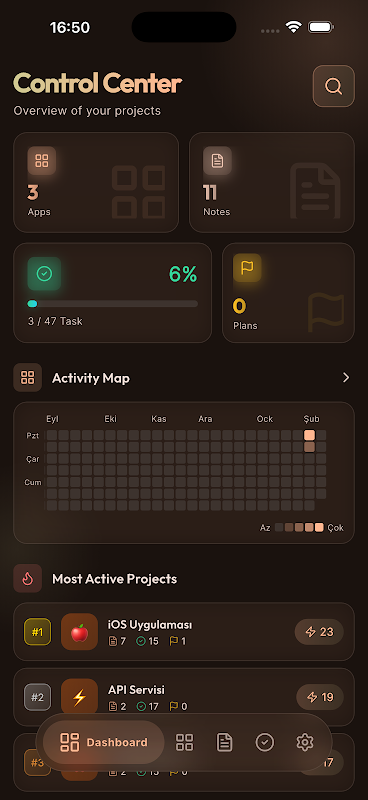Image resolution: width=368 pixels, height=800 pixels.
Task: Open the 11 Notes summary card
Action: (272, 183)
